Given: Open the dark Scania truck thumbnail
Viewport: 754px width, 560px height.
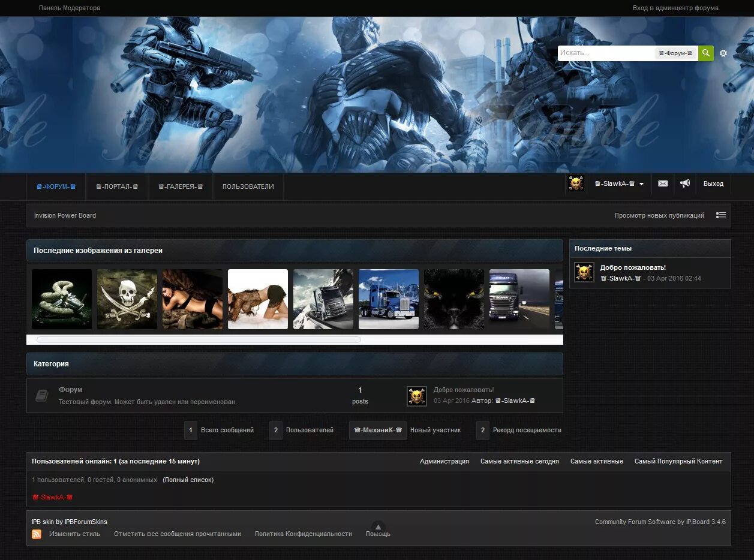Looking at the screenshot, I should tap(519, 299).
